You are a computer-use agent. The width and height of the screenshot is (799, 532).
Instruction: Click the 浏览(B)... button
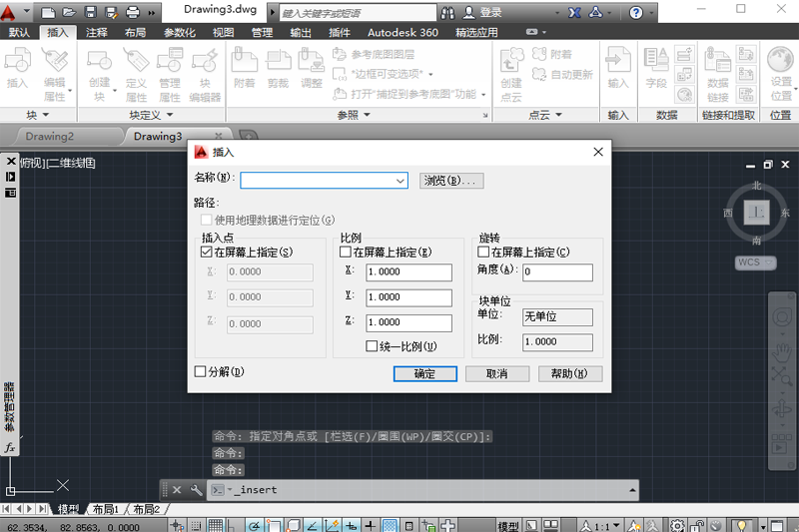point(451,181)
